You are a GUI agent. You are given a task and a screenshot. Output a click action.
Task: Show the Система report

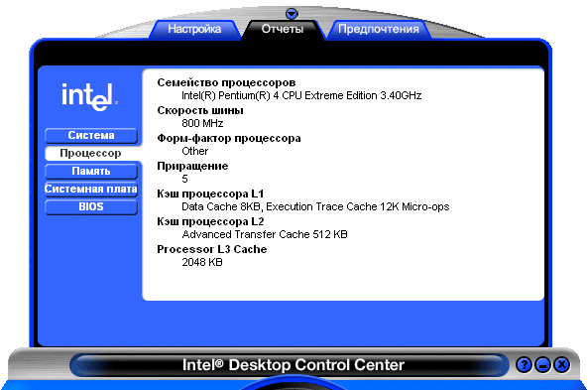tap(91, 136)
